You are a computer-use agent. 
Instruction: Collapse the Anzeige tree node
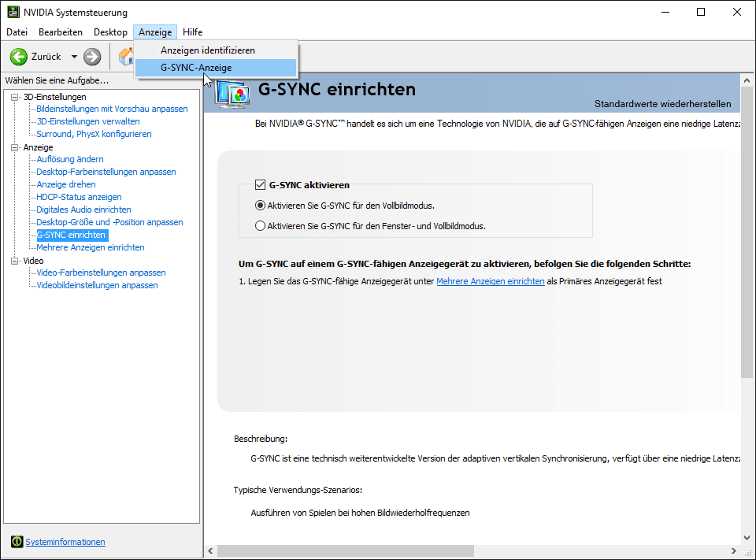click(15, 147)
